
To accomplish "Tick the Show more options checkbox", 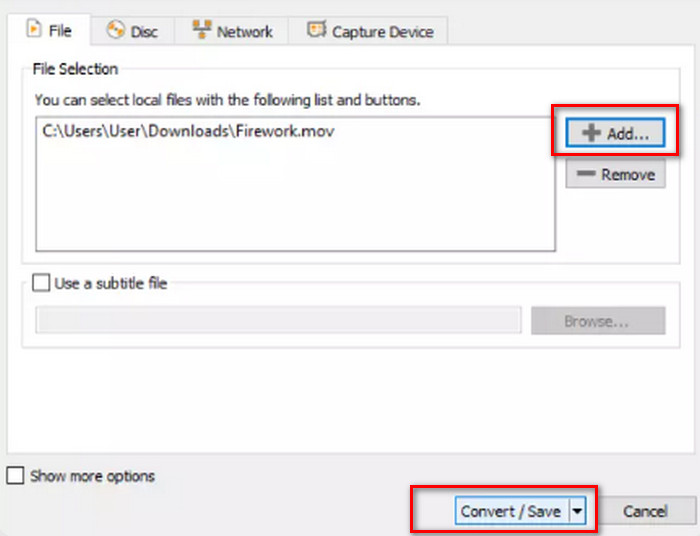I will pos(15,476).
